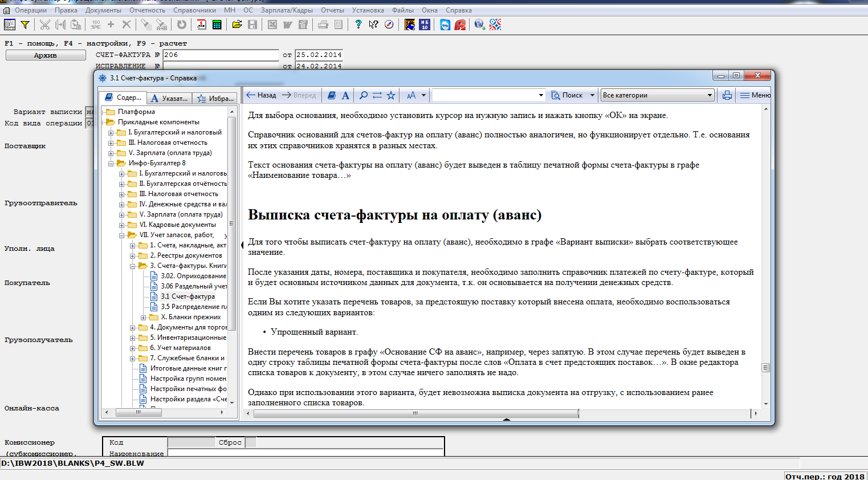Click the invoice number field with 206

click(221, 55)
